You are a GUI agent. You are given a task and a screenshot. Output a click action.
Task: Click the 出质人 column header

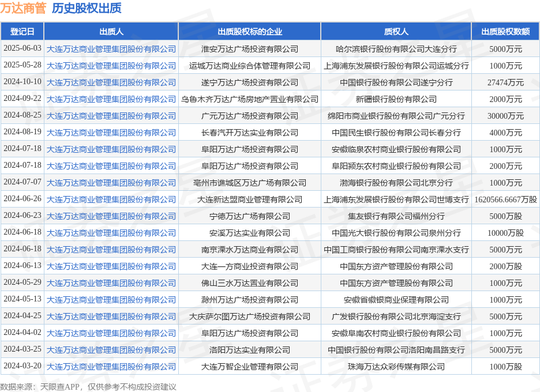(111, 32)
